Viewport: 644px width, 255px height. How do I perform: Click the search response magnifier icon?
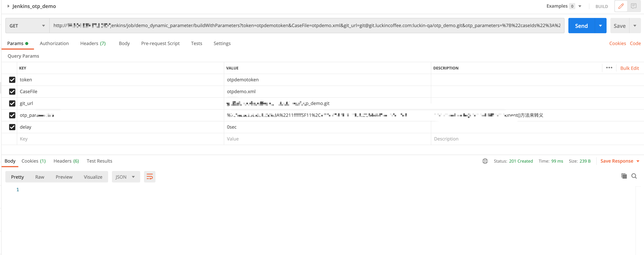(x=634, y=176)
